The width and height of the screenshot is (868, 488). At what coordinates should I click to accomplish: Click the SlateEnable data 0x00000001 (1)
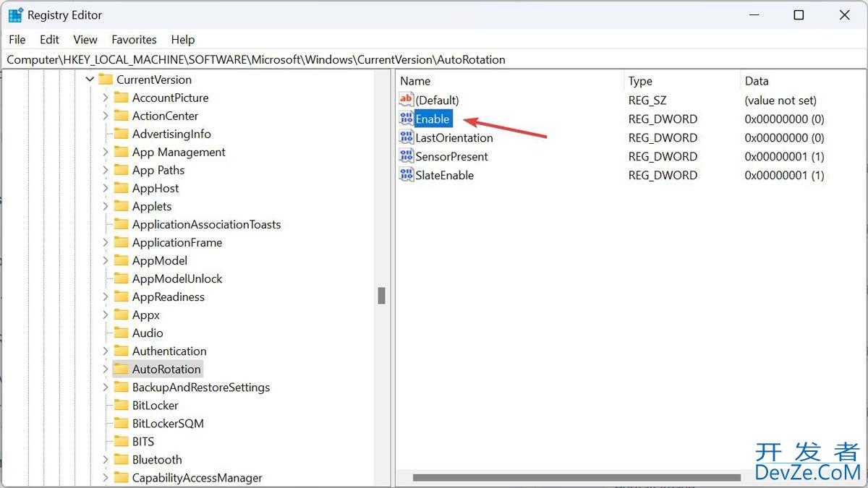coord(785,175)
